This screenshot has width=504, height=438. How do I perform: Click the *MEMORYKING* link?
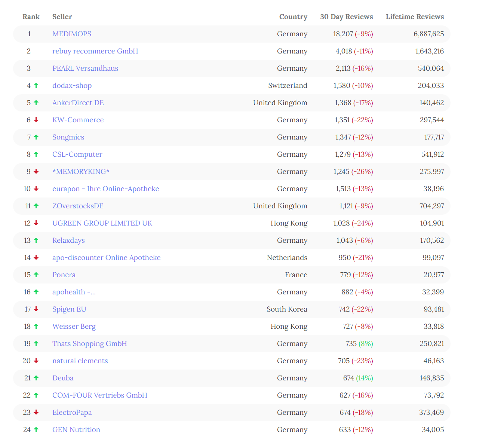pos(81,172)
